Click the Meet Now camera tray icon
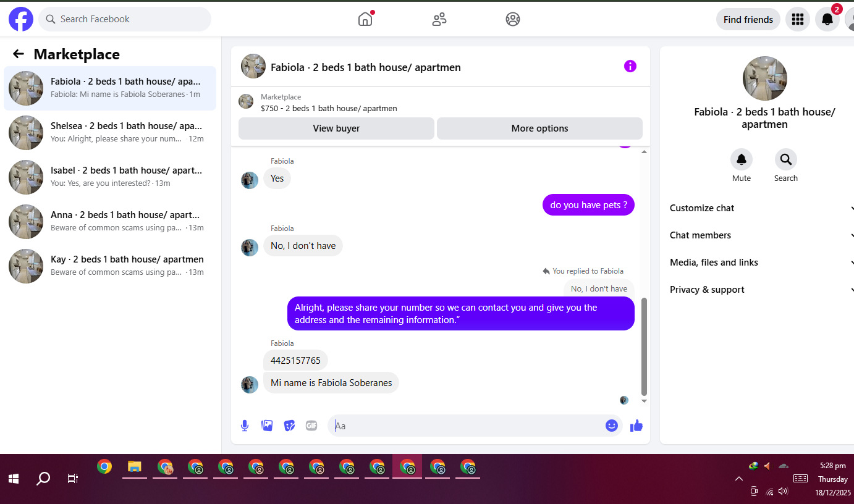Screen dimensions: 854x504 click(x=754, y=492)
